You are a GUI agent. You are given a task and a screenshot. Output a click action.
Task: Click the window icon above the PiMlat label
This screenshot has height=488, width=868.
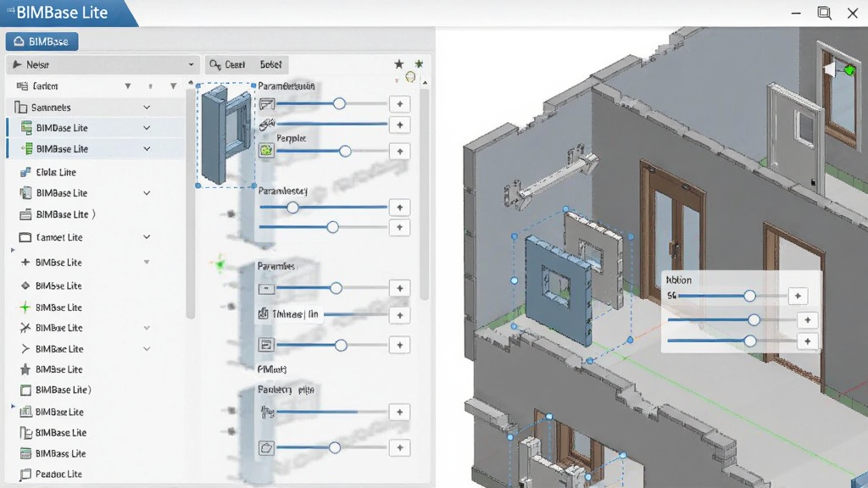click(266, 346)
